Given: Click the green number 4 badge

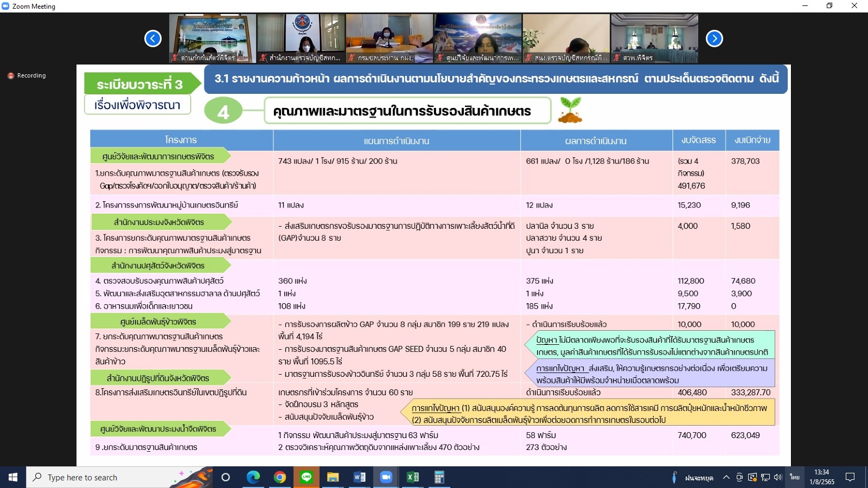Looking at the screenshot, I should (x=224, y=111).
